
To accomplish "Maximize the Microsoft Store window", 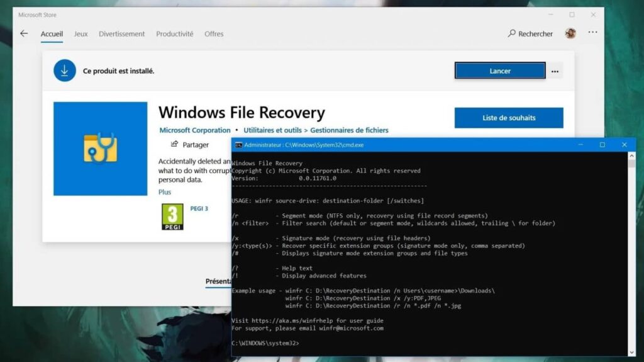I will click(572, 14).
